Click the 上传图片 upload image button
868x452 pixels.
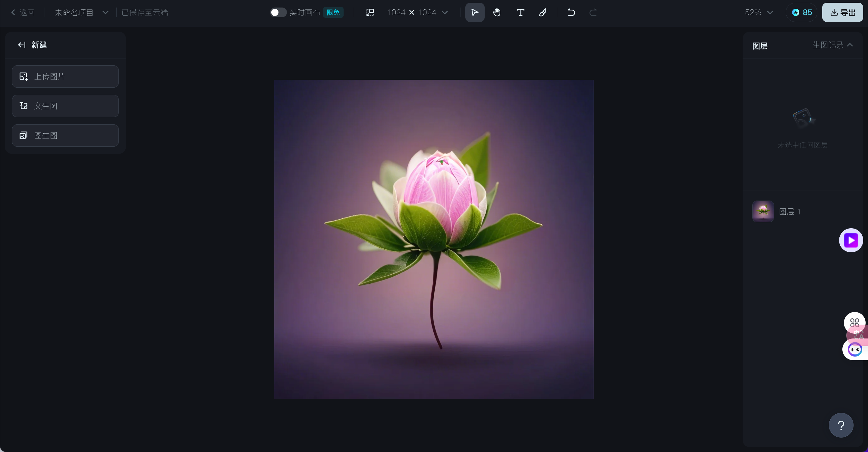[65, 76]
